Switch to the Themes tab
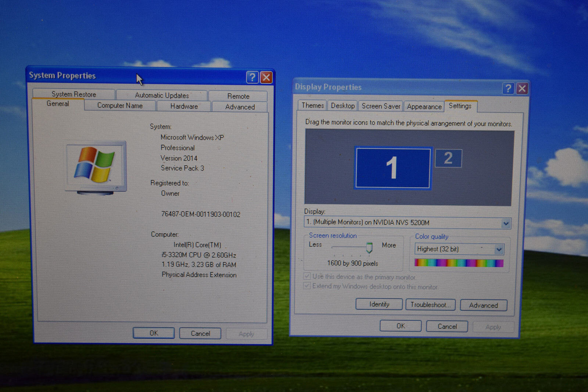 tap(313, 105)
